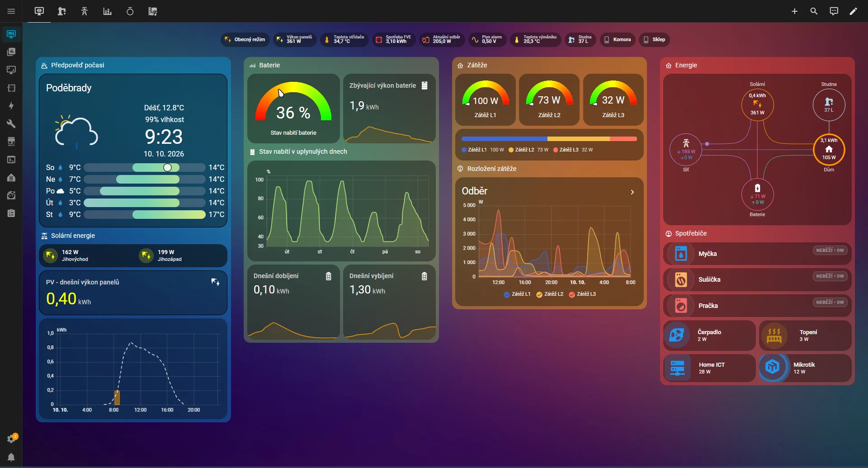The width and height of the screenshot is (868, 468).
Task: Click the Pračka washing machine icon
Action: [x=681, y=306]
